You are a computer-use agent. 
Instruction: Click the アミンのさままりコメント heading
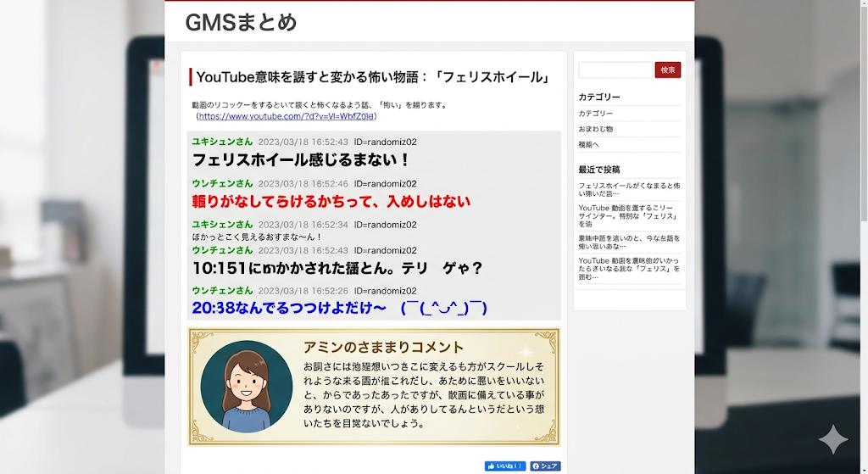pos(383,347)
